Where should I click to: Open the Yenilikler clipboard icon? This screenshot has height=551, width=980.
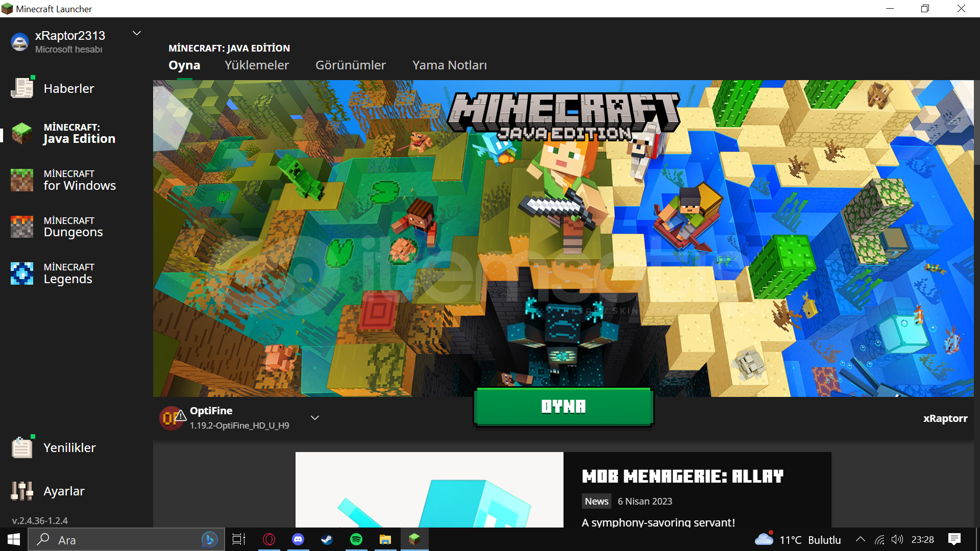(22, 447)
